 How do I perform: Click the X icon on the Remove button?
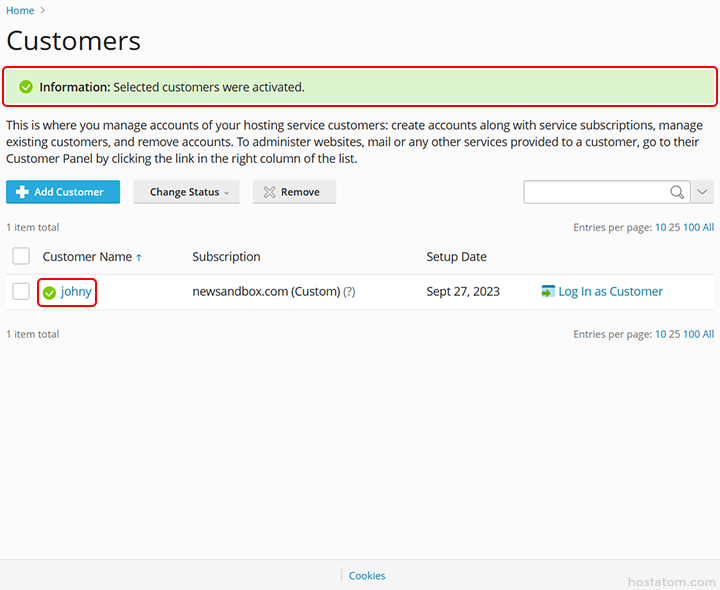269,192
